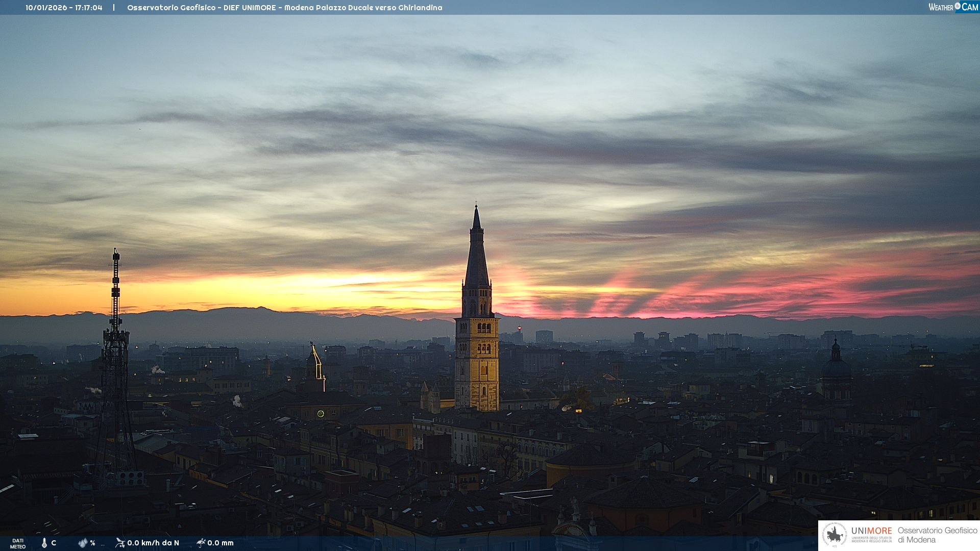Click the rain umbrella icon
The height and width of the screenshot is (551, 980).
[201, 543]
